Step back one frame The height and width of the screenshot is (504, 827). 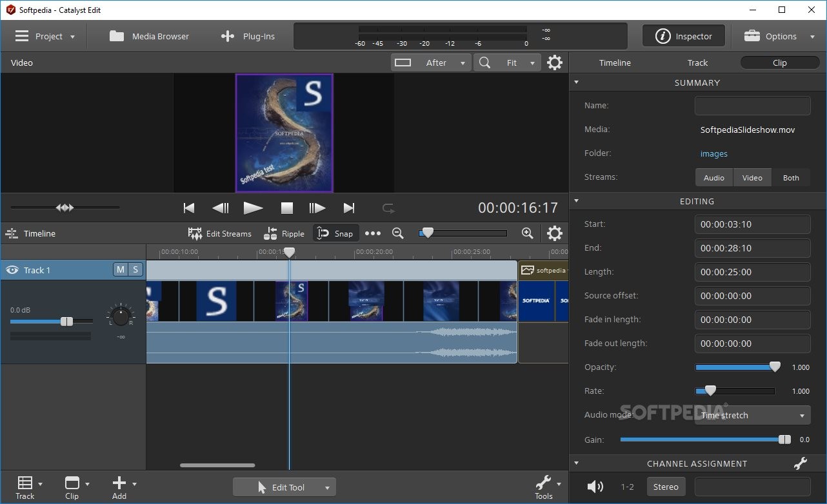tap(221, 208)
